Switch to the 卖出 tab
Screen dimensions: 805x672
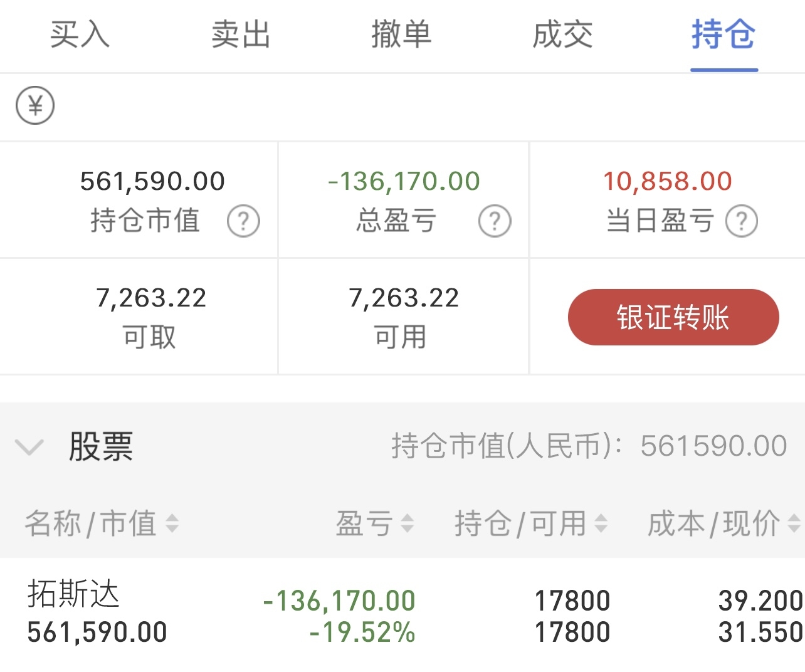241,34
